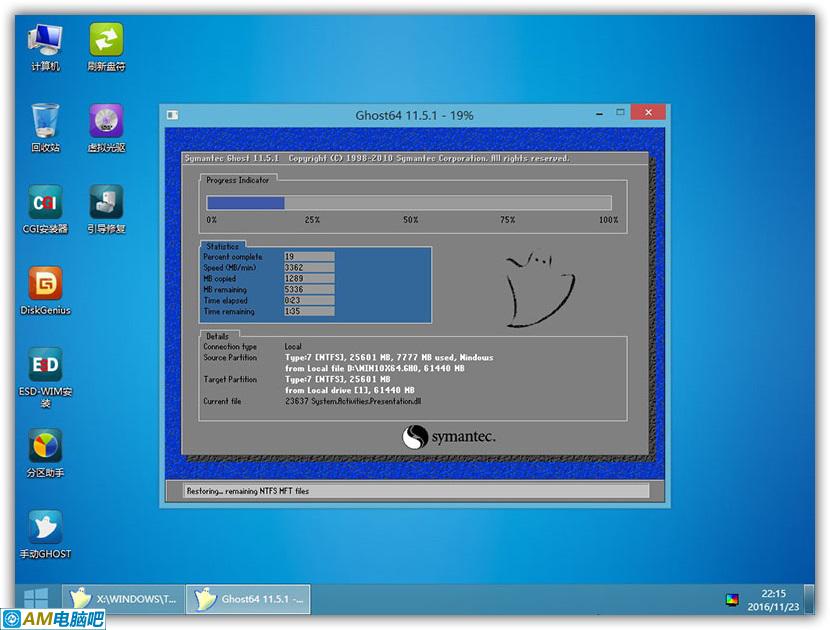Click the Target Partition Type:7 line
This screenshot has height=630, width=830.
tap(337, 379)
